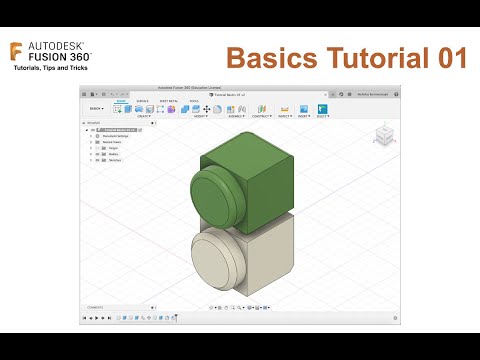Open the MODIFY dropdown menu

pyautogui.click(x=201, y=116)
